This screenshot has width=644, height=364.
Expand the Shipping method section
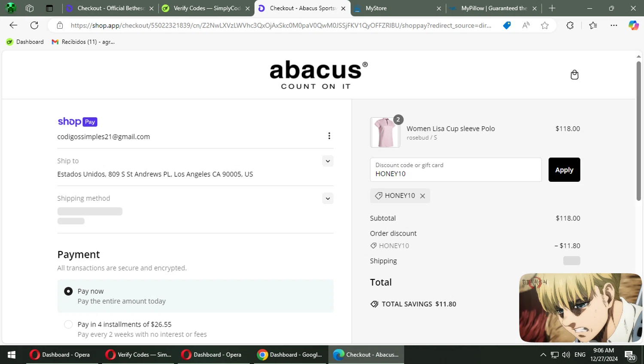(x=328, y=199)
